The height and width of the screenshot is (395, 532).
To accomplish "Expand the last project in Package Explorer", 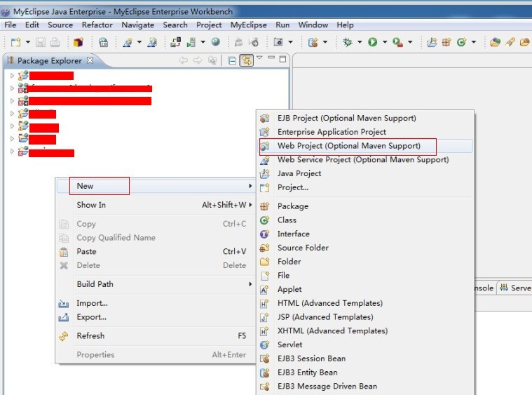I will pos(12,151).
